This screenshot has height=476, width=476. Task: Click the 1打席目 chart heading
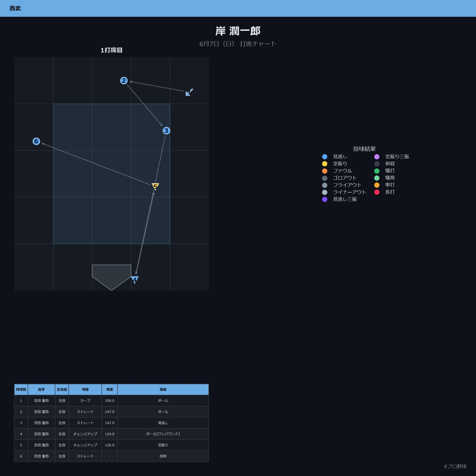(x=112, y=50)
